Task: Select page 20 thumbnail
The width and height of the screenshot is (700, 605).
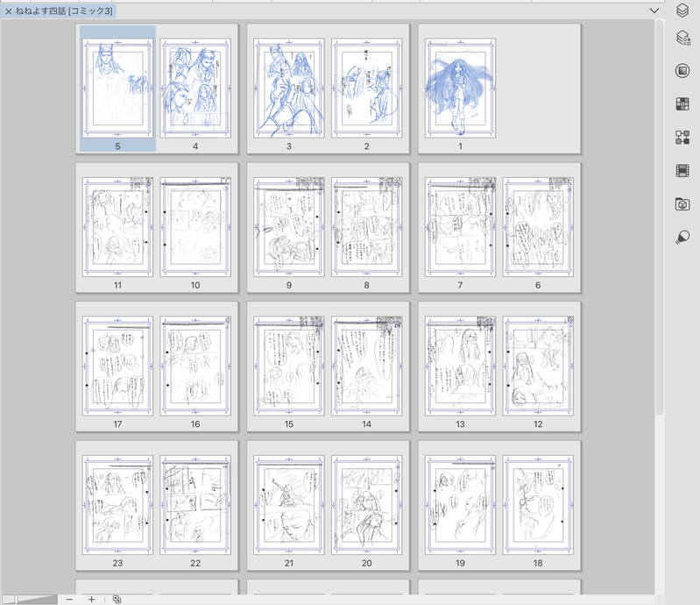Action: tap(366, 505)
